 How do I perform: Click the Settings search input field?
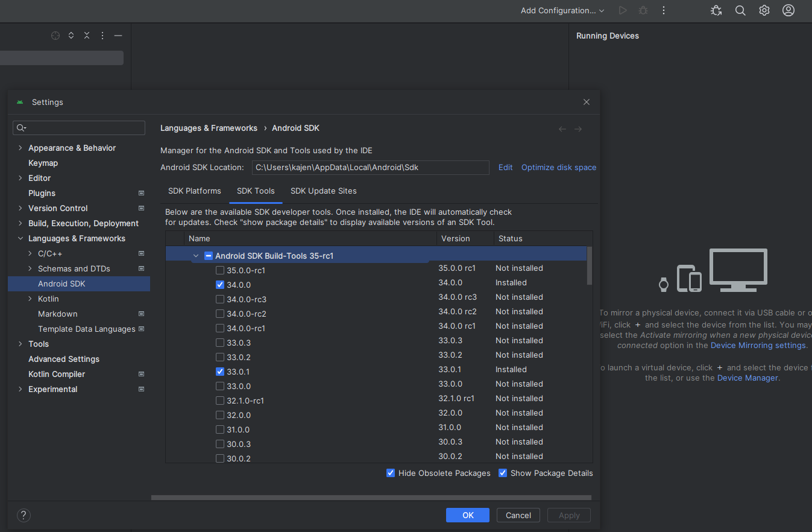[x=79, y=128]
